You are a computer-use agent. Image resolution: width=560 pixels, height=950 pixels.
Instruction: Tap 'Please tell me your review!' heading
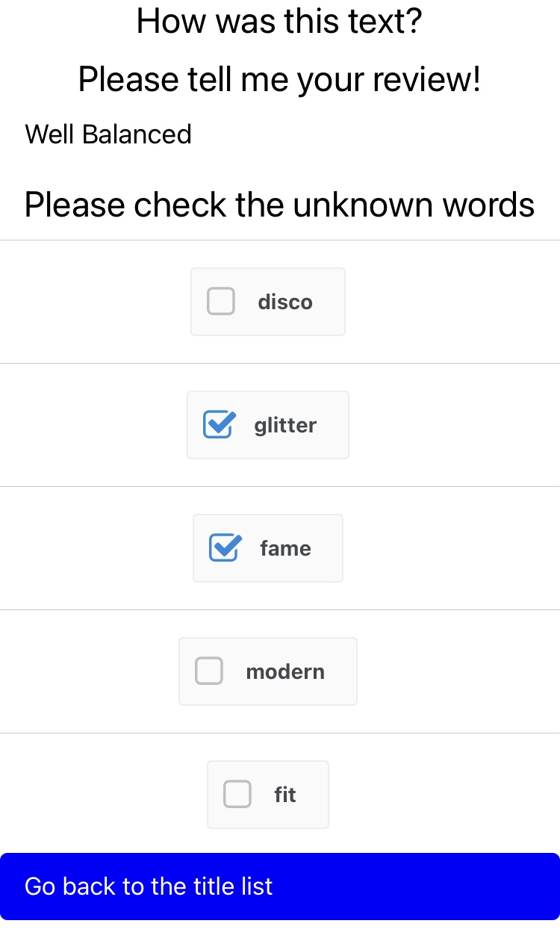[x=279, y=79]
